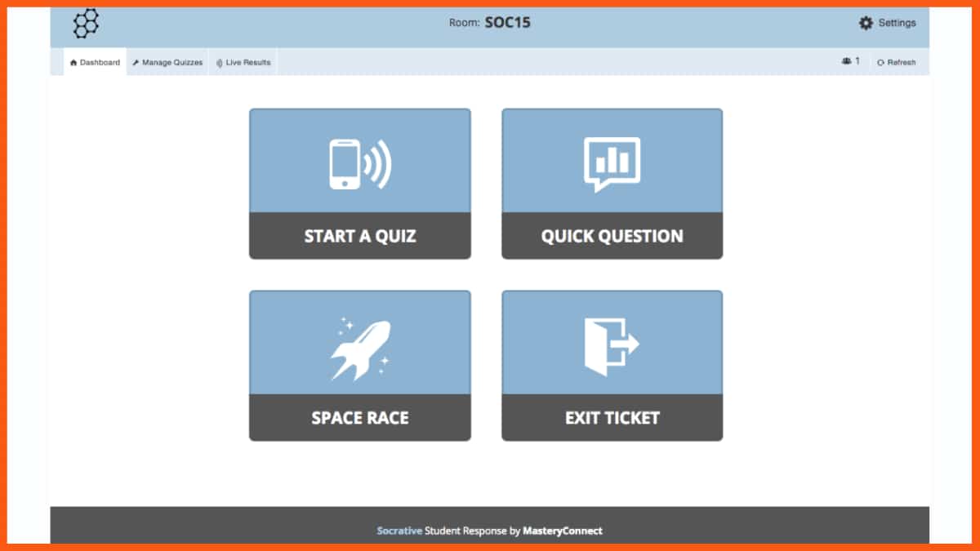Click the students count people icon
Viewport: 980px width, 551px height.
(x=847, y=61)
